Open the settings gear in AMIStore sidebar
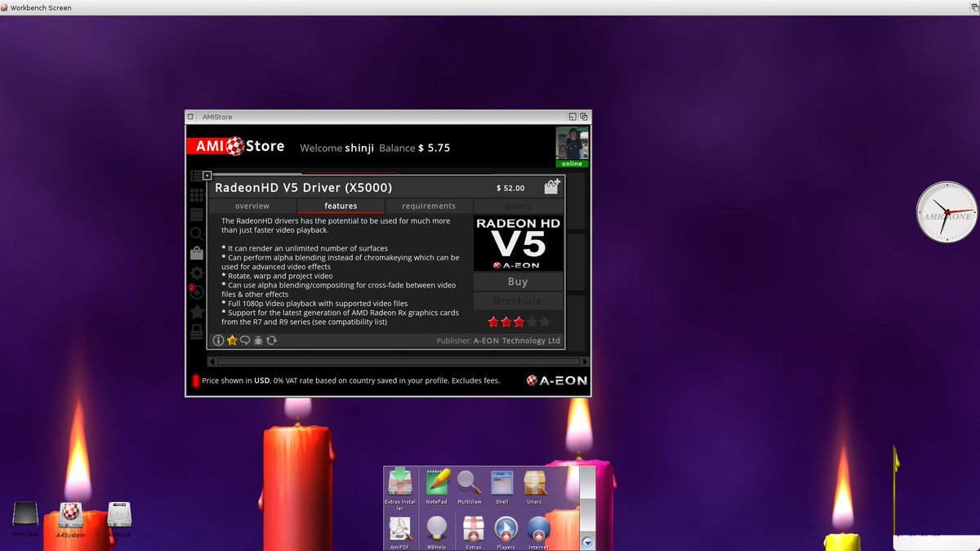 tap(196, 273)
